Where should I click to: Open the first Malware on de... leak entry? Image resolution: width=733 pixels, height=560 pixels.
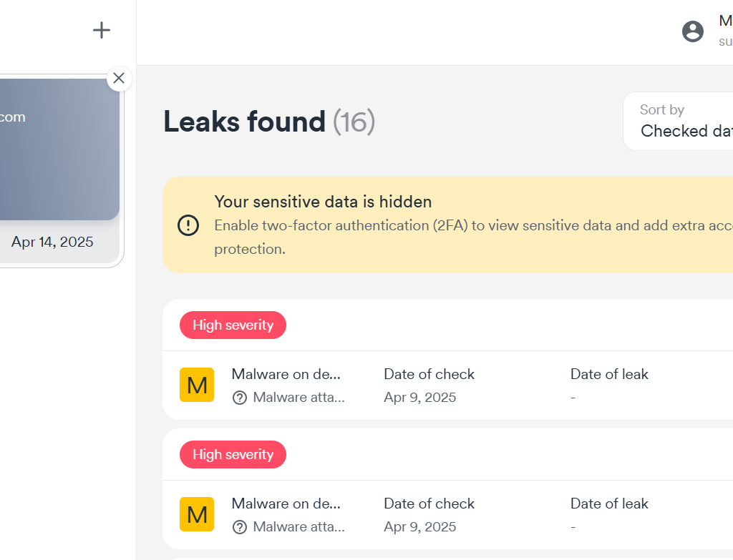tap(286, 374)
